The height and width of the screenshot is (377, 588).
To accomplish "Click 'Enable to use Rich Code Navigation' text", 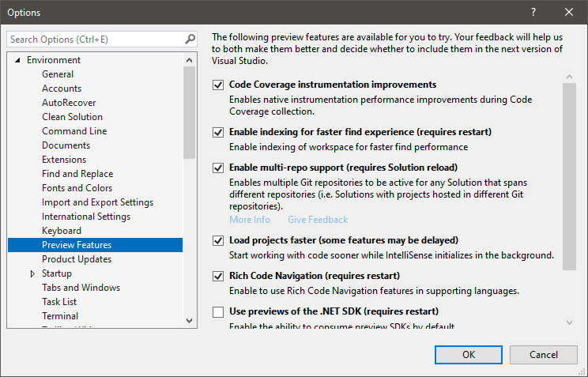I will tap(375, 291).
